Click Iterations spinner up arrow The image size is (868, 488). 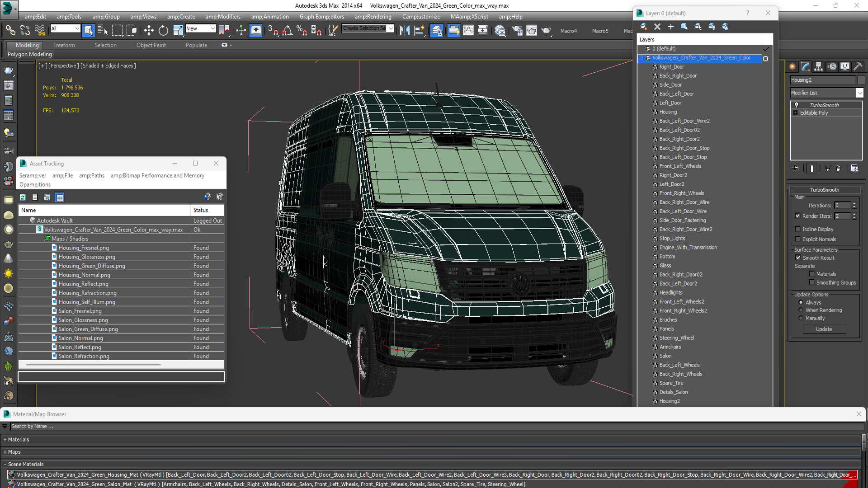coord(854,203)
